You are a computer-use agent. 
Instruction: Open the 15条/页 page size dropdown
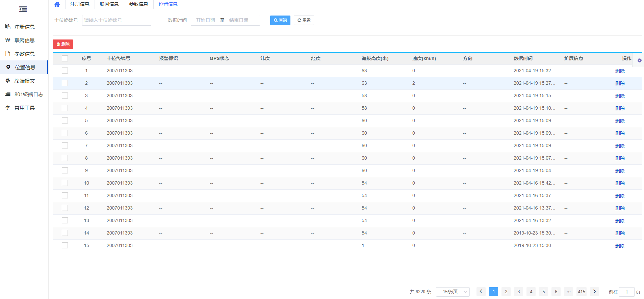click(453, 292)
